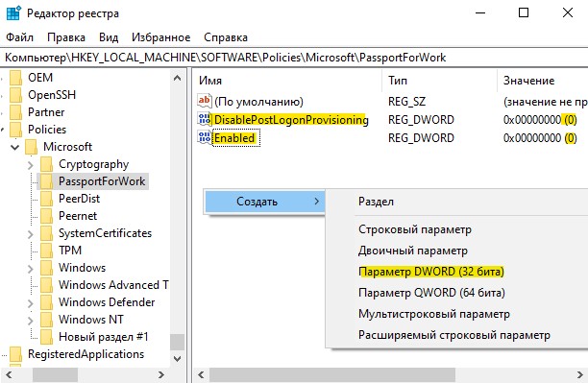588x383 pixels.
Task: Choose Строковый параметр from submenu
Action: click(415, 229)
